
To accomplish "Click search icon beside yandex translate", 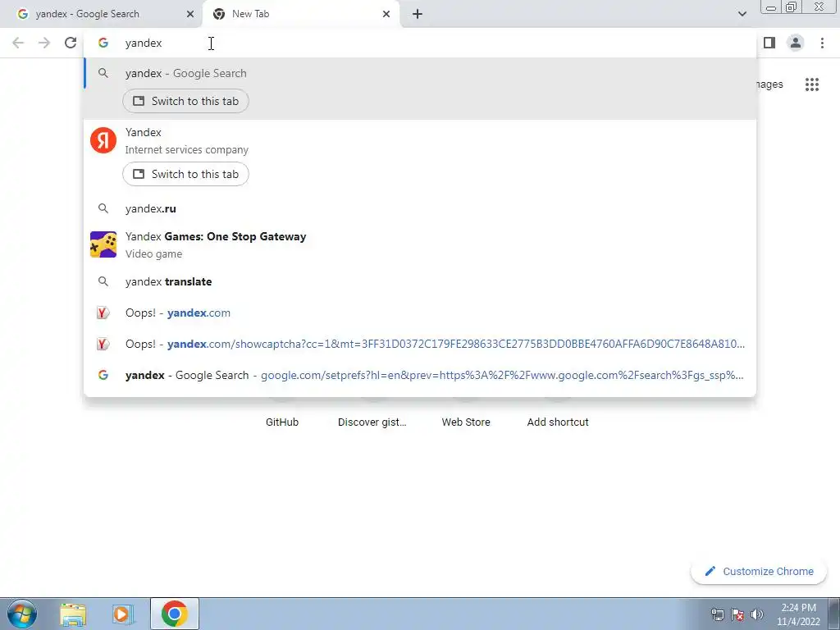I will 103,282.
